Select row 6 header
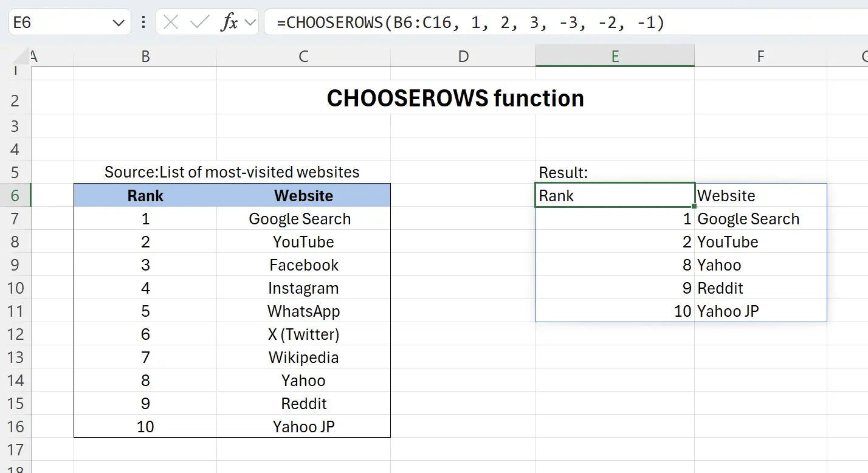Screen dimensions: 868x473 (x=16, y=195)
